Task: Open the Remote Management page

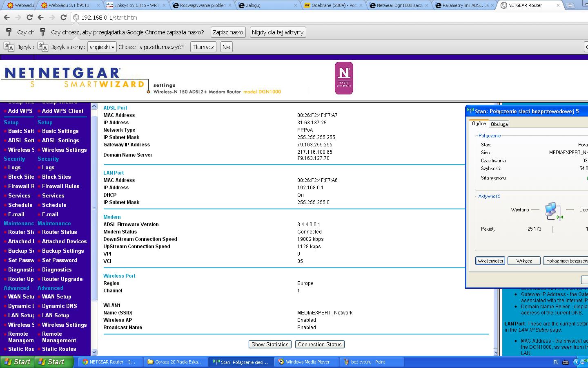Action: pyautogui.click(x=59, y=337)
